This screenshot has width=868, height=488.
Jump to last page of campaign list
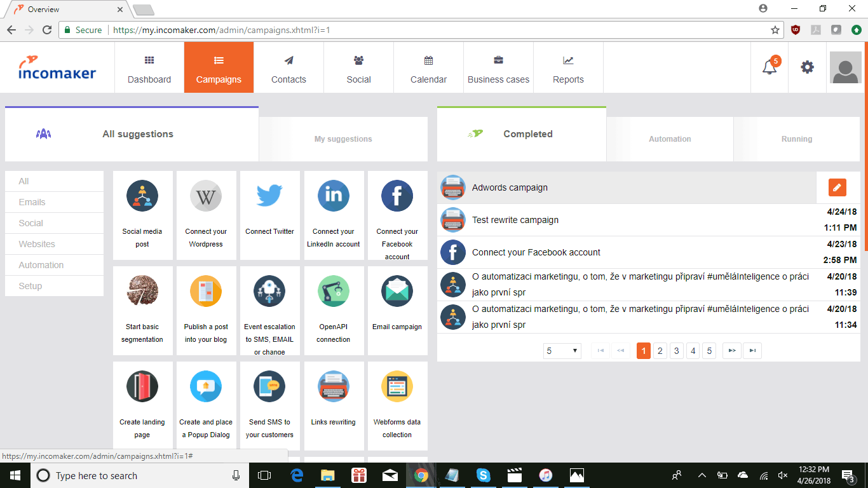point(752,351)
